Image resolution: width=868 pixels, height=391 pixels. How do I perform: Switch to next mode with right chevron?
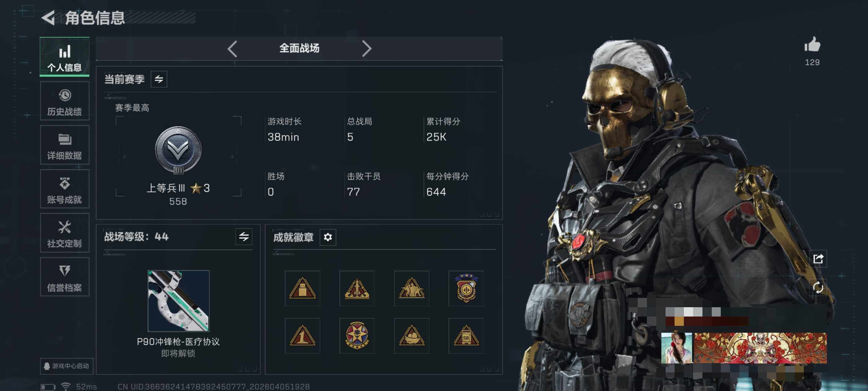pyautogui.click(x=367, y=49)
